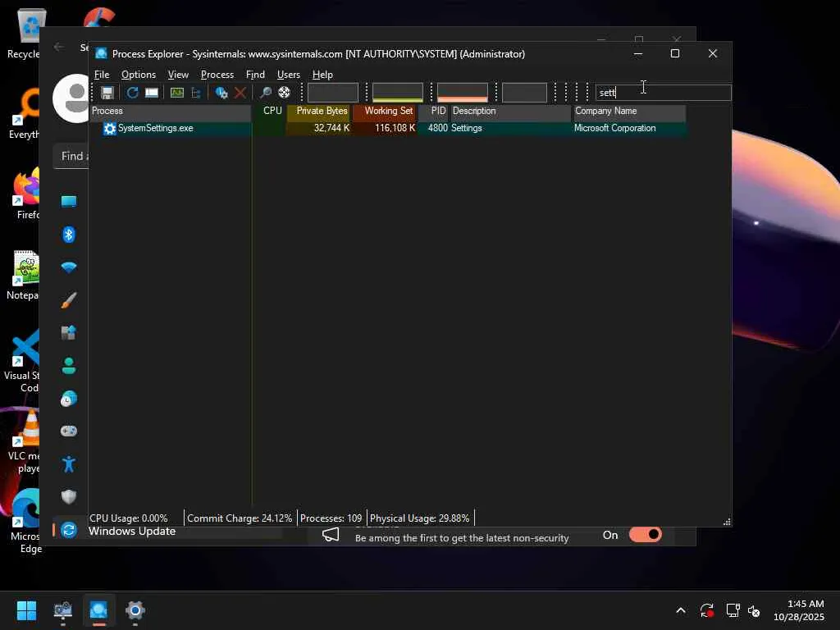Image resolution: width=840 pixels, height=630 pixels.
Task: Click 'Physical Usage: 29.88%' in status bar
Action: tap(419, 518)
